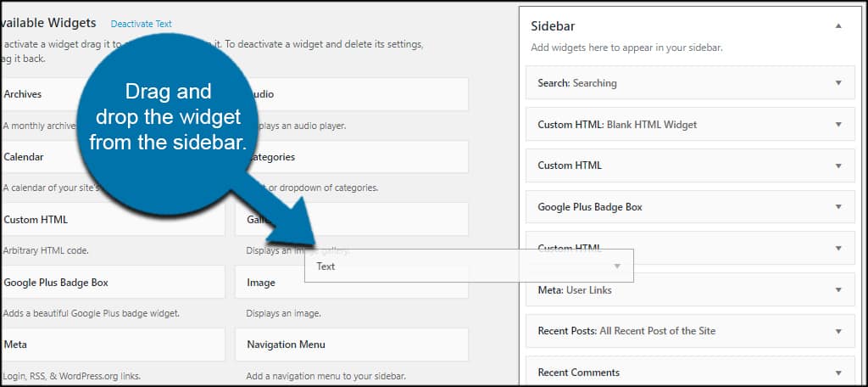This screenshot has height=387, width=868.
Task: Expand Custom HTML: Blank HTML Widget arrow
Action: coord(838,125)
